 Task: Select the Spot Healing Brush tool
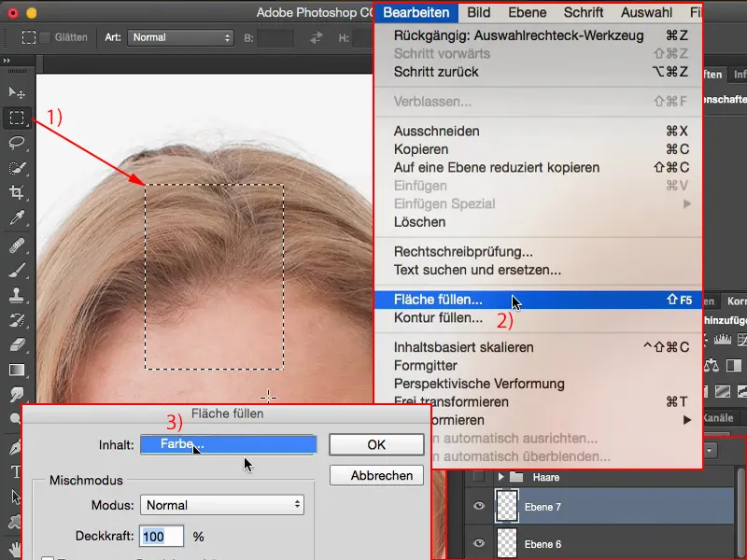pyautogui.click(x=17, y=245)
